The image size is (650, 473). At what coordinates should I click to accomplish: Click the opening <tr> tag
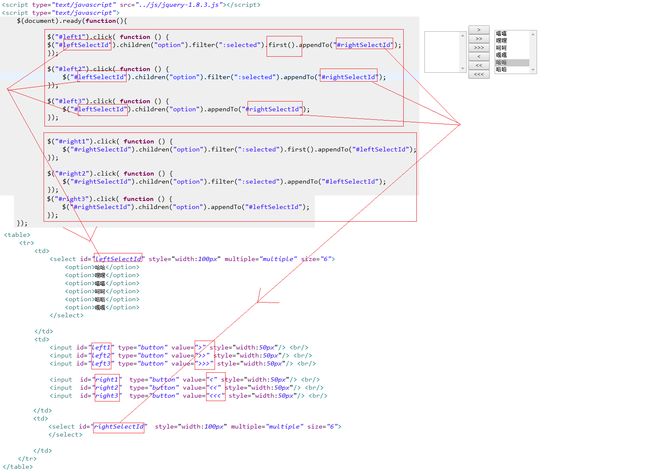pyautogui.click(x=27, y=243)
